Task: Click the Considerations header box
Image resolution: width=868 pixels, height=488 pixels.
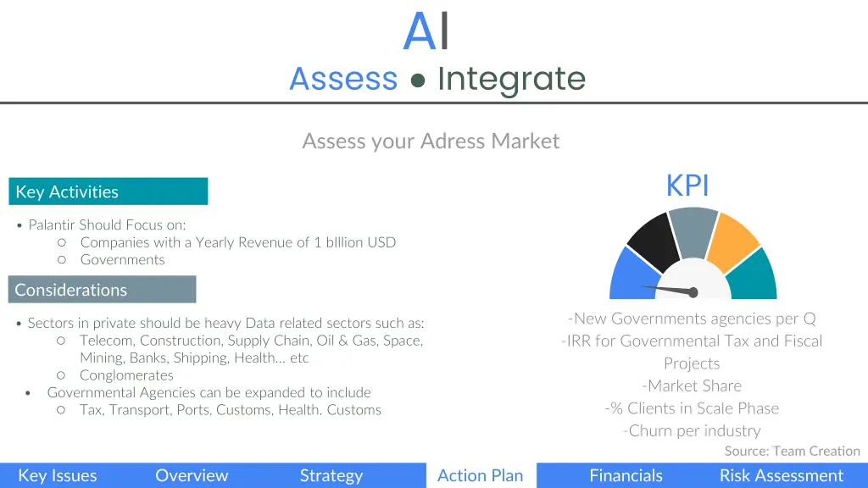Action: (103, 290)
